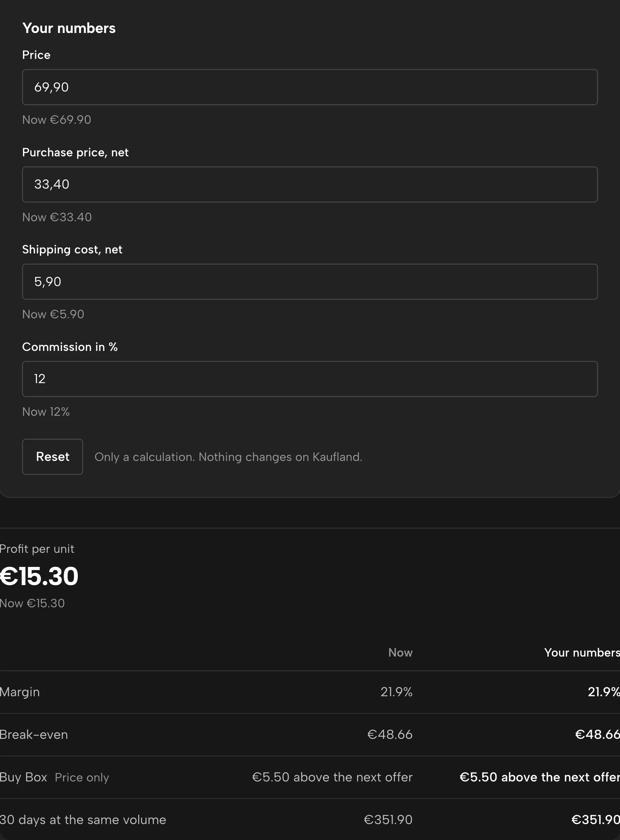Image resolution: width=620 pixels, height=840 pixels.
Task: Select the Shipping cost, net input
Action: click(310, 282)
